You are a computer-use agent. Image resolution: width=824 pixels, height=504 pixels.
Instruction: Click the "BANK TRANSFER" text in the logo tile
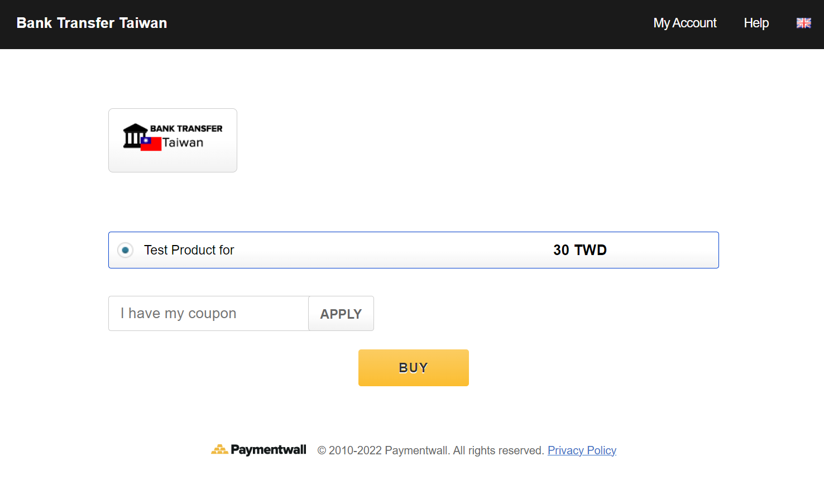(x=186, y=128)
